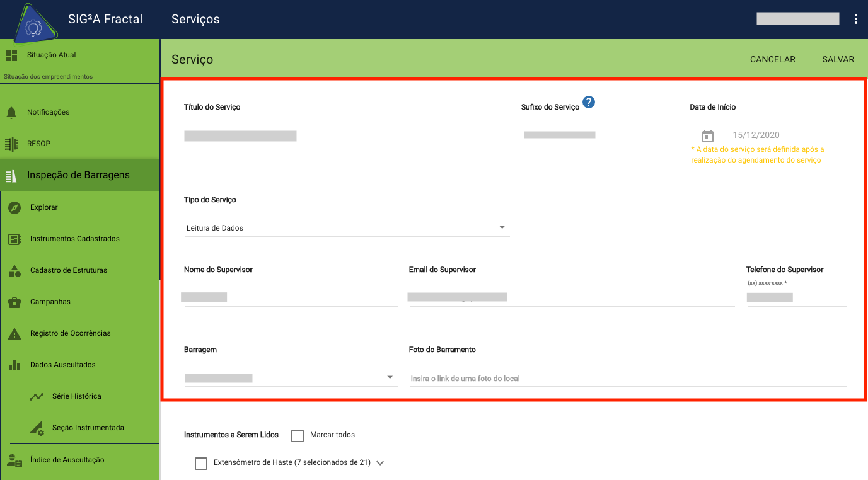Click the help icon beside Sufixo do Serviço
This screenshot has height=480, width=868.
[589, 102]
